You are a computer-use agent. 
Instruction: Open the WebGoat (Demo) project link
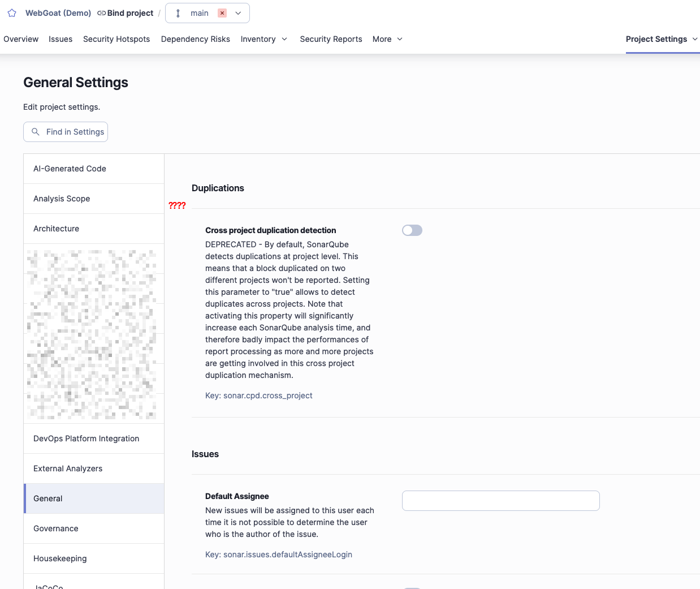pos(58,13)
